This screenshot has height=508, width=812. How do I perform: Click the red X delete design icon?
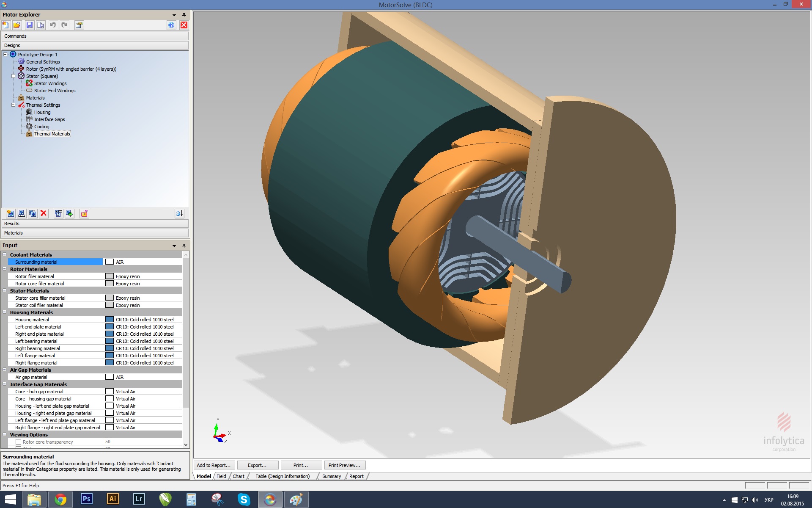pos(44,213)
